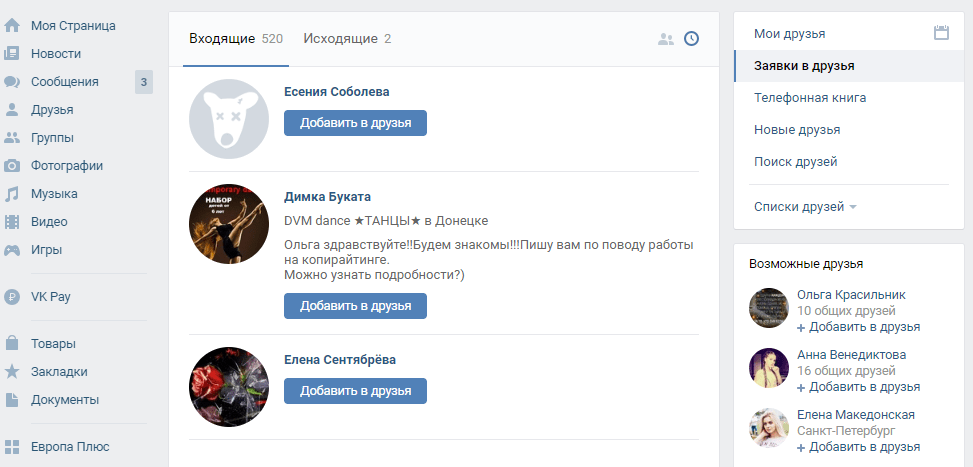
Task: Click the Игры gamepad icon
Action: click(12, 250)
